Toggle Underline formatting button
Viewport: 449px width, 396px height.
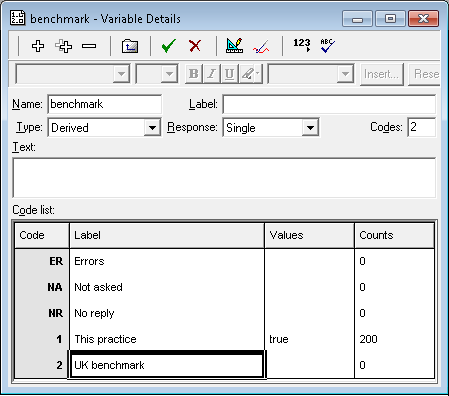(229, 74)
